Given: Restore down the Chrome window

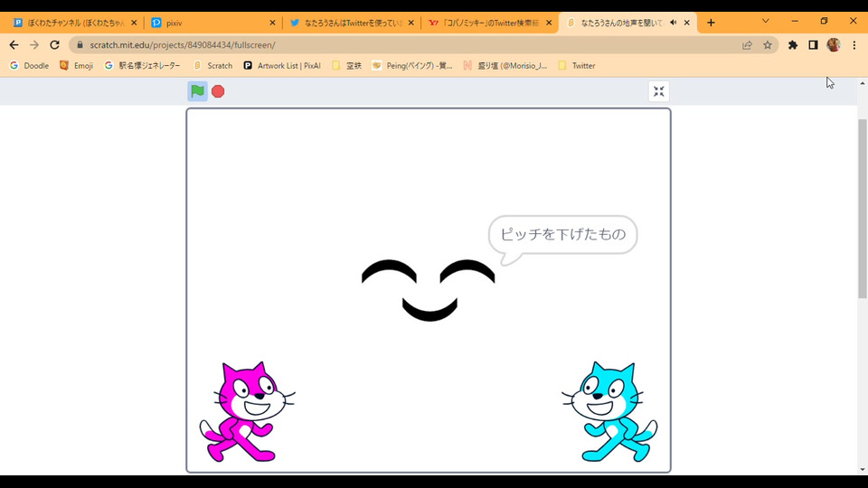Looking at the screenshot, I should pyautogui.click(x=825, y=21).
